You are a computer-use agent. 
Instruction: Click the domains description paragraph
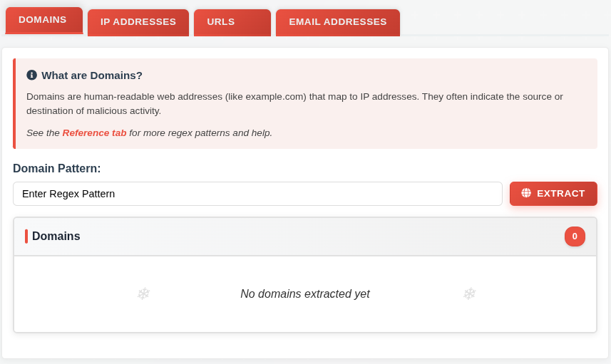(294, 103)
